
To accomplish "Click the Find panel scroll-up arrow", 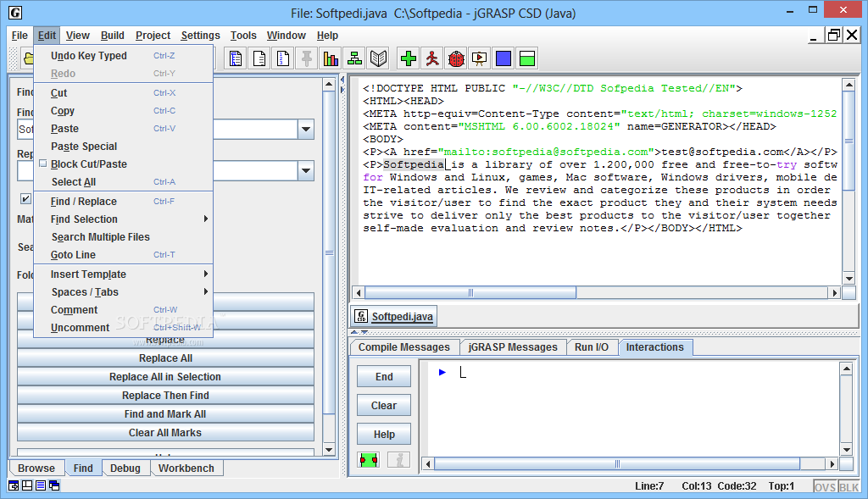I will pyautogui.click(x=329, y=85).
